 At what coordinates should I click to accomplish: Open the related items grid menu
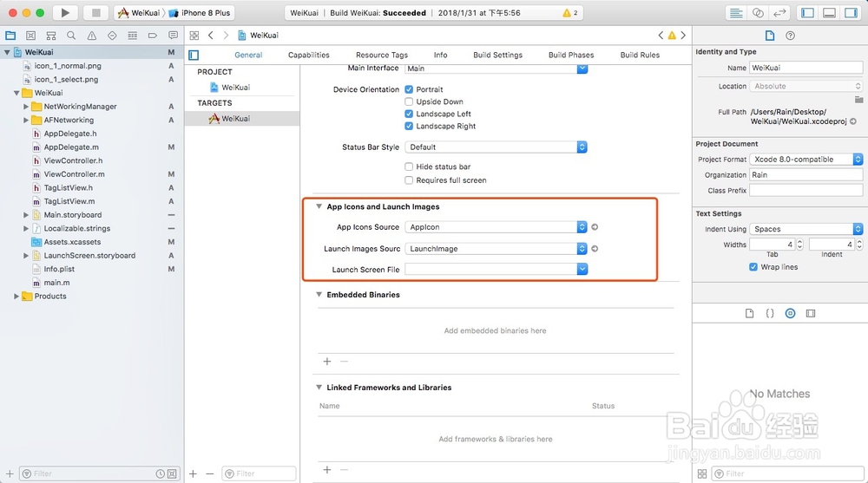point(194,36)
